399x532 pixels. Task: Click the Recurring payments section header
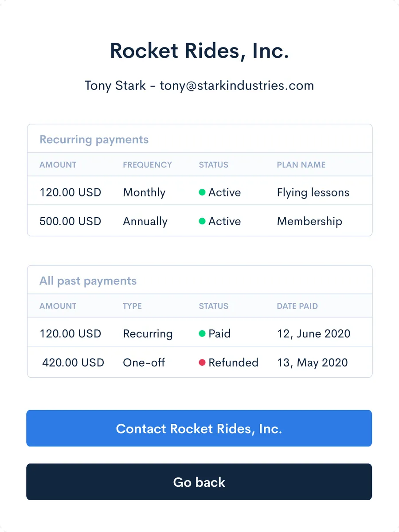point(94,140)
